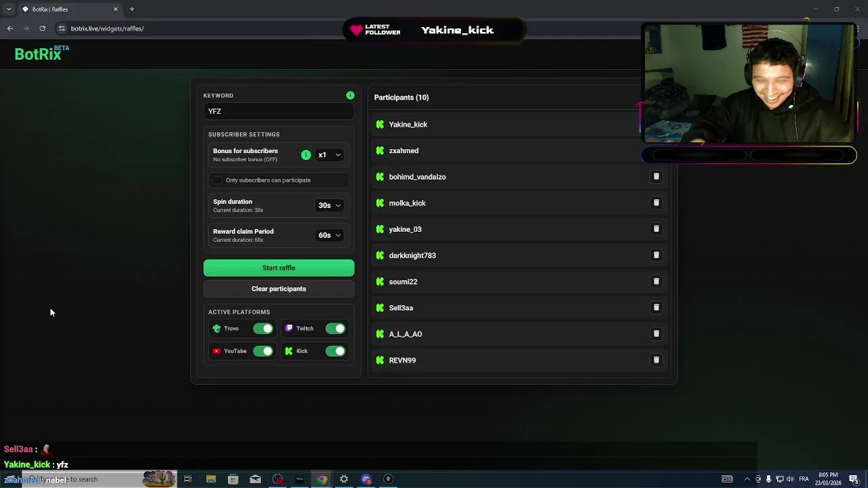Screen dimensions: 868x488
Task: Select the BotRix | Raffles browser tab
Action: pos(70,9)
